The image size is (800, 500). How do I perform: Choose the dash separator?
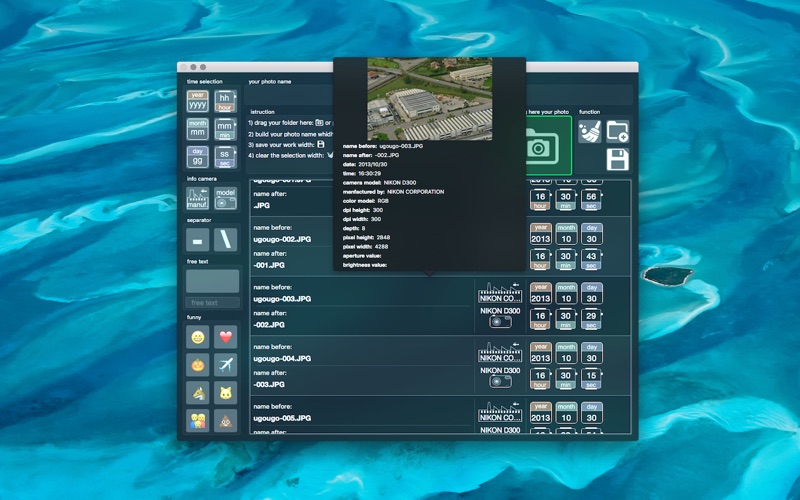[x=198, y=240]
